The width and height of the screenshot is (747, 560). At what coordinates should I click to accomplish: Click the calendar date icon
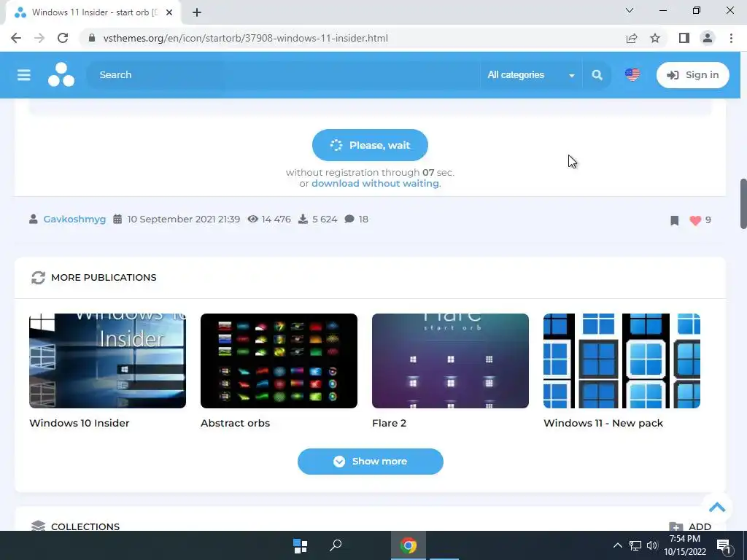click(117, 219)
